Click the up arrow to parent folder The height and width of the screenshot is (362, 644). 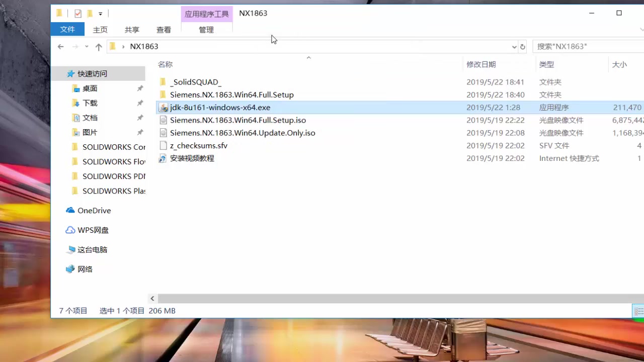pos(99,46)
